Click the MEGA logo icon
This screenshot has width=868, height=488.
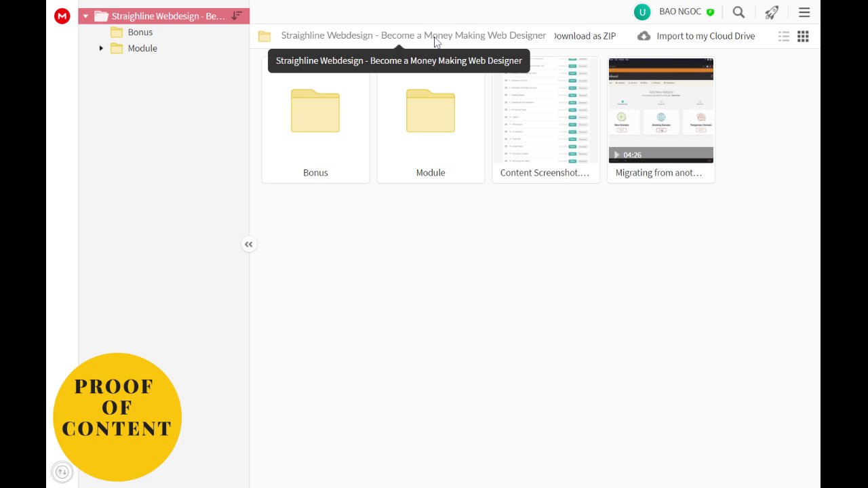62,16
